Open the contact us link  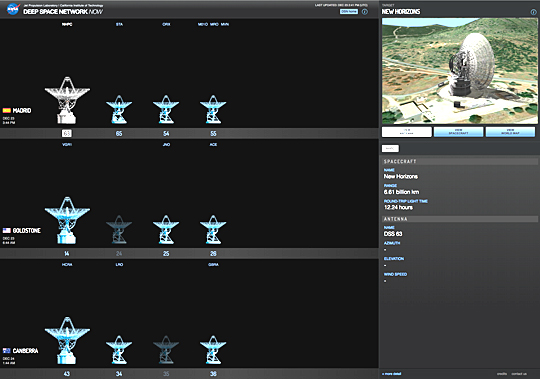click(x=519, y=374)
